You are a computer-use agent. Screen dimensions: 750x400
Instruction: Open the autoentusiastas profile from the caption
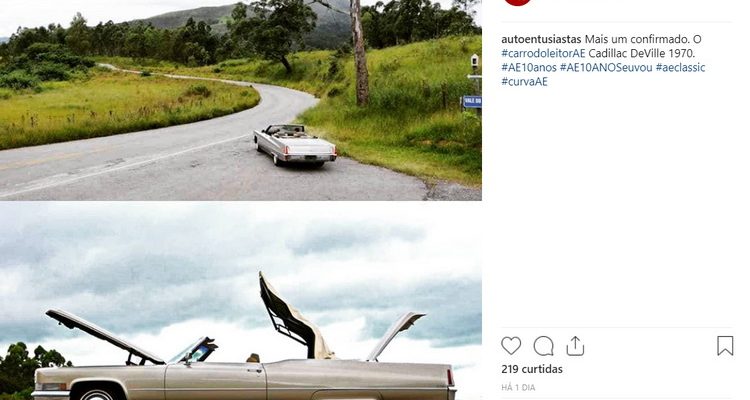(x=541, y=39)
